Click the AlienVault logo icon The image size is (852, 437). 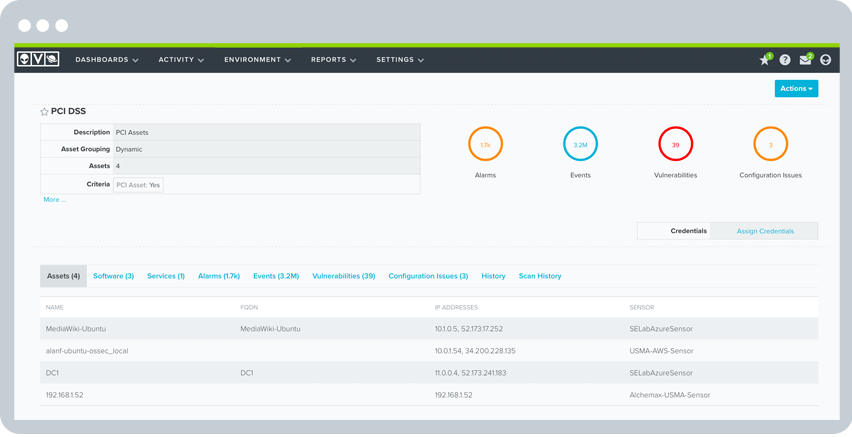click(38, 60)
